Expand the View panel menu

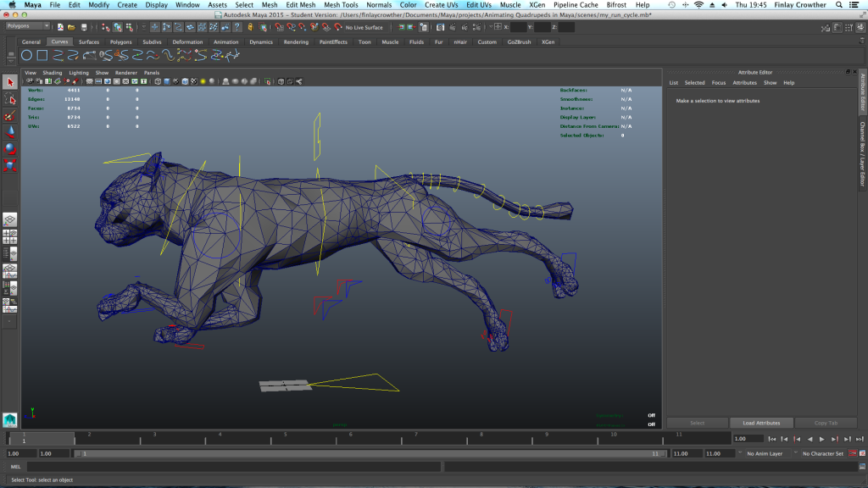(x=31, y=73)
